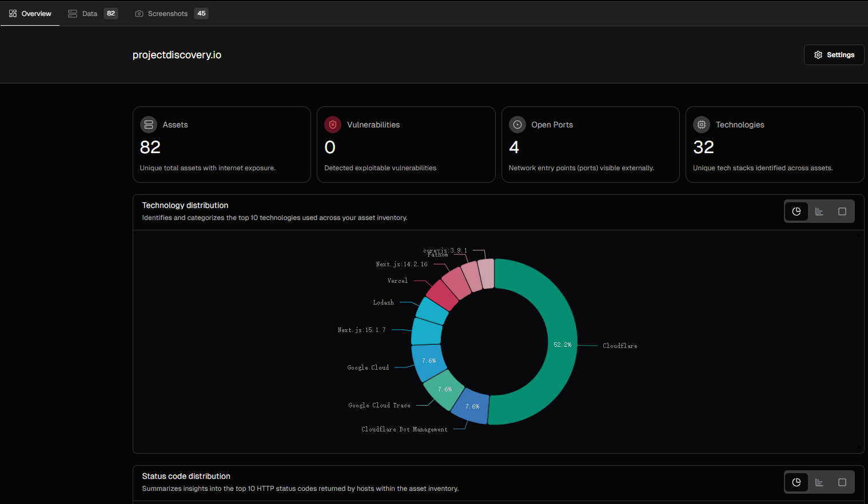Click the Google Cloud Trace chart segment

(x=444, y=389)
